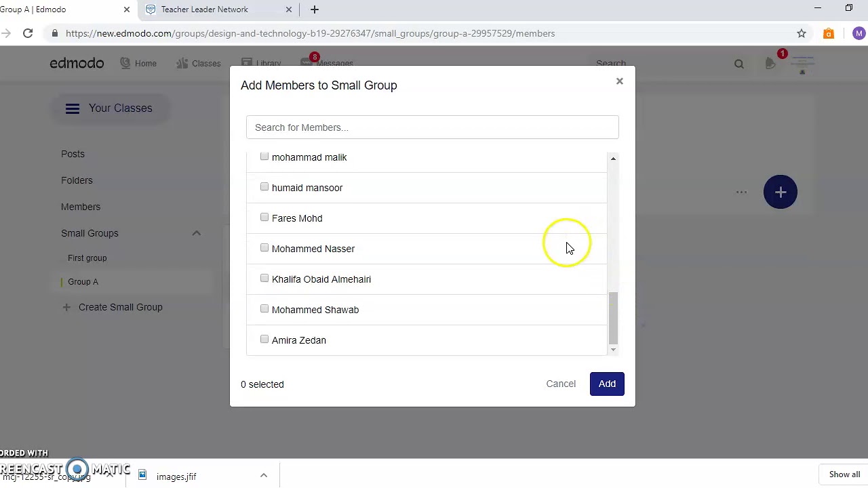Tick the Amira Zedan checkbox
Image resolution: width=868 pixels, height=488 pixels.
pyautogui.click(x=264, y=340)
